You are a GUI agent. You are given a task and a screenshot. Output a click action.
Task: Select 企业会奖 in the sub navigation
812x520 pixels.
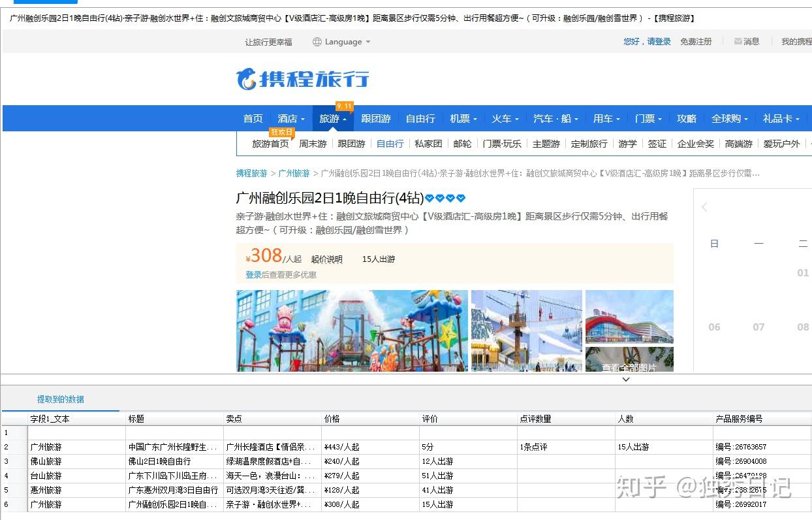(696, 144)
